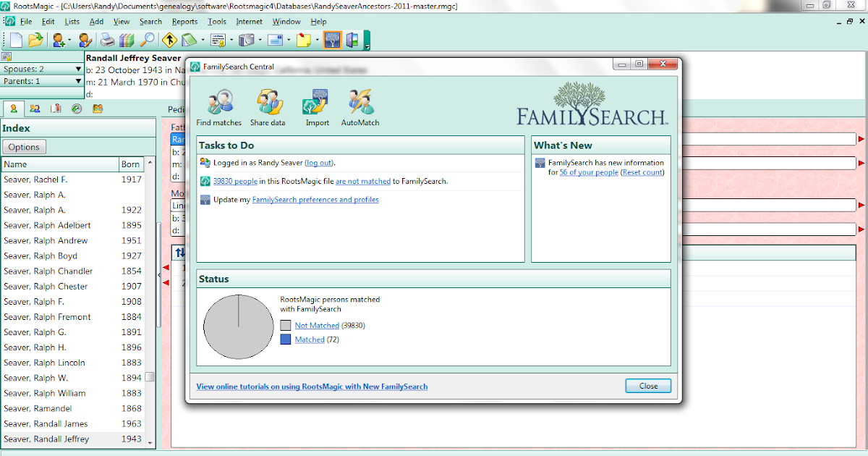This screenshot has height=456, width=868.
Task: Switch to the History side panel tab
Action: 77,109
